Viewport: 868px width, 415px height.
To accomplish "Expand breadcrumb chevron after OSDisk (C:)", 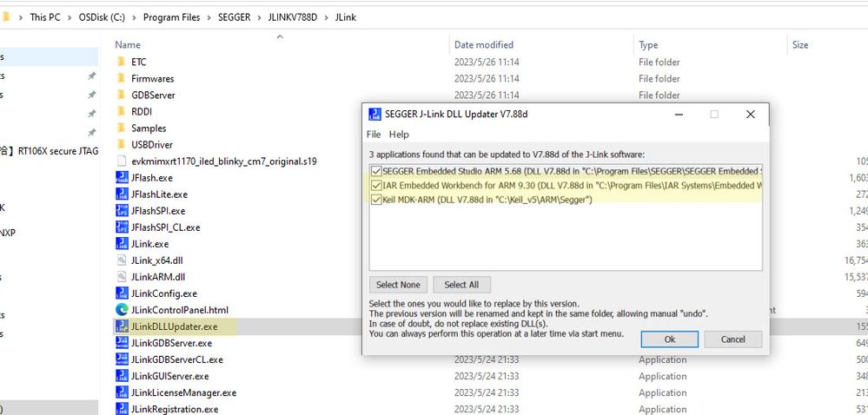I will (x=134, y=17).
